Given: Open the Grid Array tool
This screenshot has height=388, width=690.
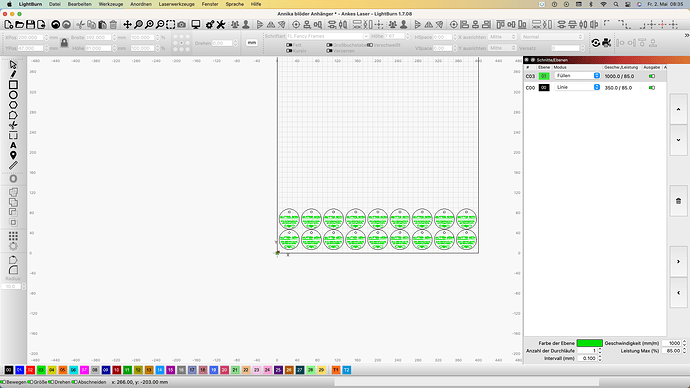Looking at the screenshot, I should click(x=13, y=236).
